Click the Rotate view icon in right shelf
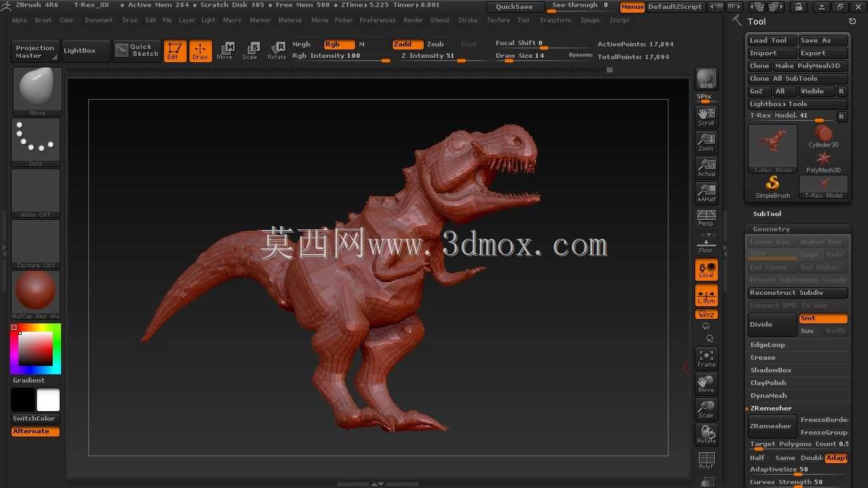The height and width of the screenshot is (488, 868). [706, 435]
